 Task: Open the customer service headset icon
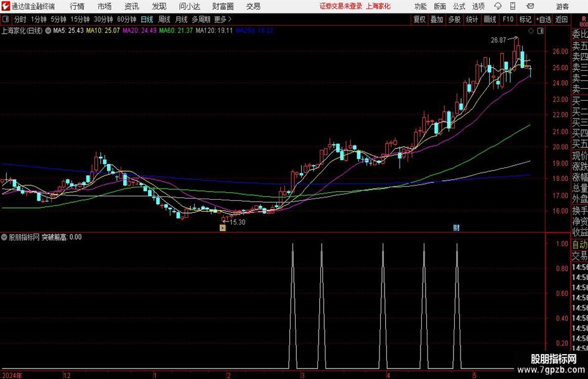(x=498, y=6)
